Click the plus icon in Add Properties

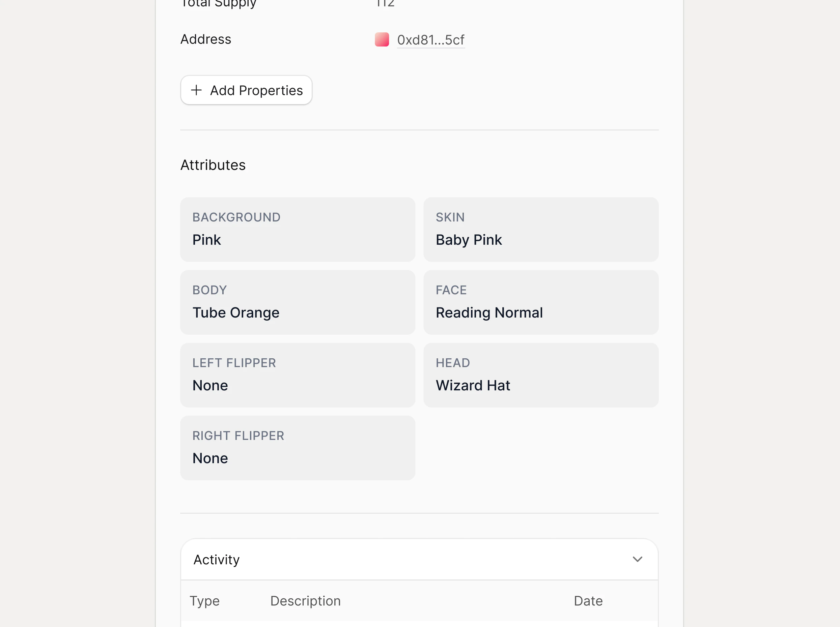196,90
